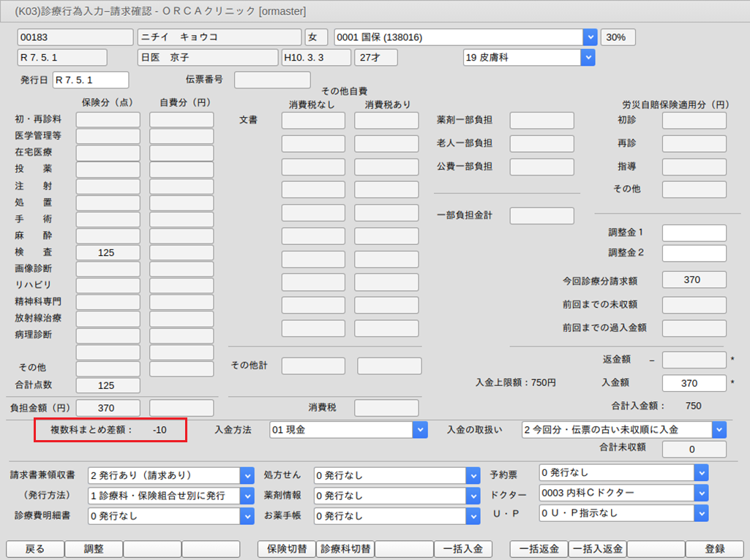Select the 調整金１ input field

click(694, 233)
